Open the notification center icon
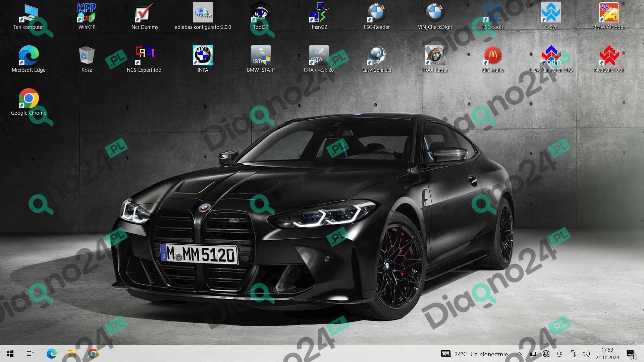 coord(631,354)
